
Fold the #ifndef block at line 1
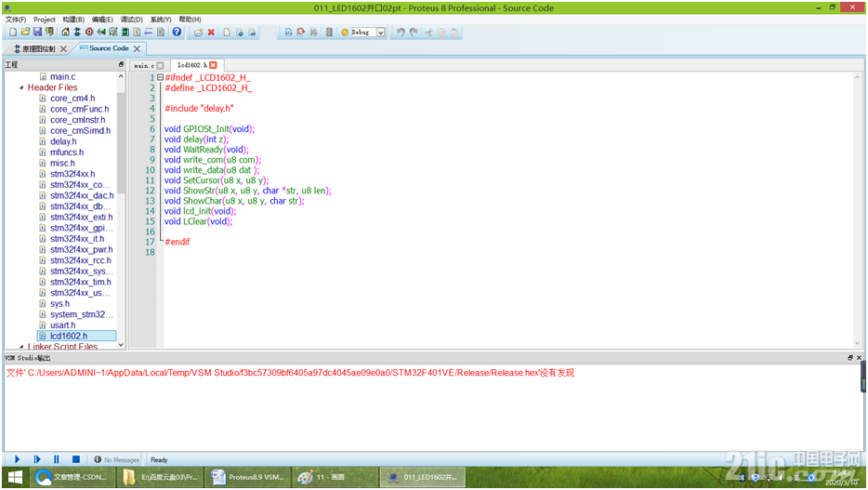point(160,77)
